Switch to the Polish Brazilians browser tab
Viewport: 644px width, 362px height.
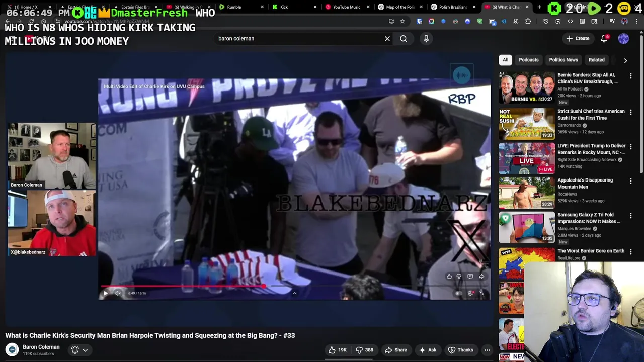pyautogui.click(x=453, y=7)
